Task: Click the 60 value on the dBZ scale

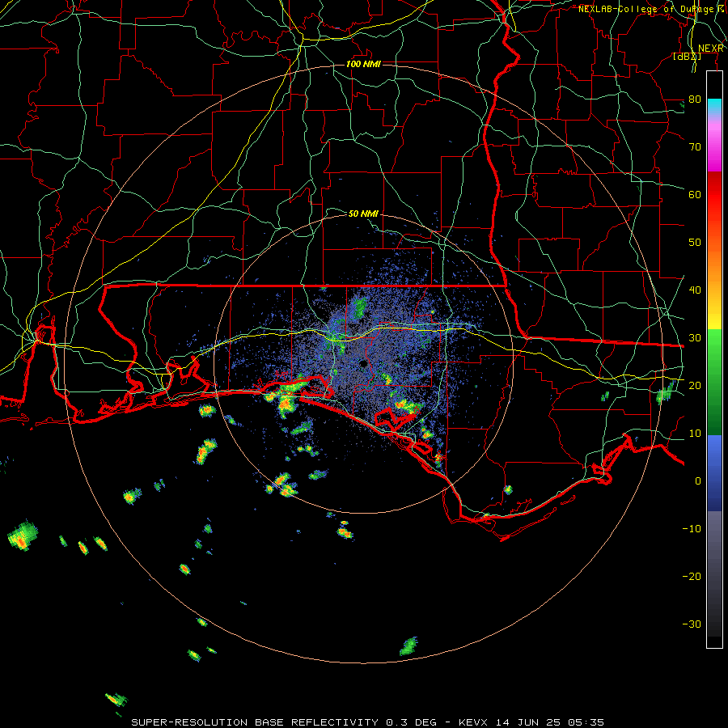Action: click(x=695, y=194)
